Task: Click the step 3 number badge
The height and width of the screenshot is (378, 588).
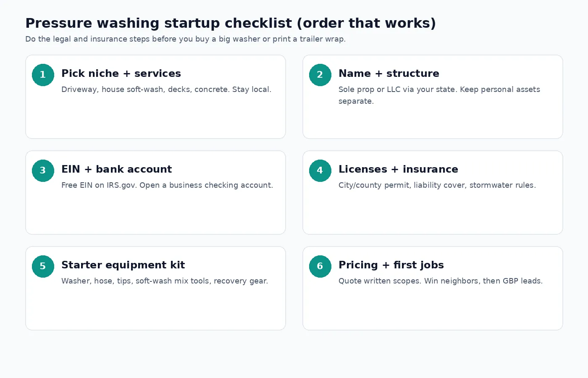Action: pyautogui.click(x=43, y=171)
